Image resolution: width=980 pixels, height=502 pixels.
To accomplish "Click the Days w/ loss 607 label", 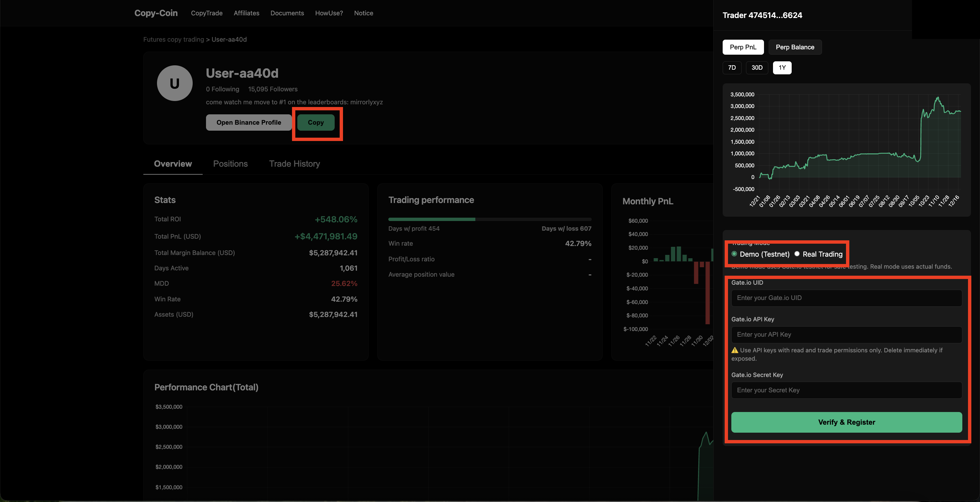I will (x=566, y=229).
